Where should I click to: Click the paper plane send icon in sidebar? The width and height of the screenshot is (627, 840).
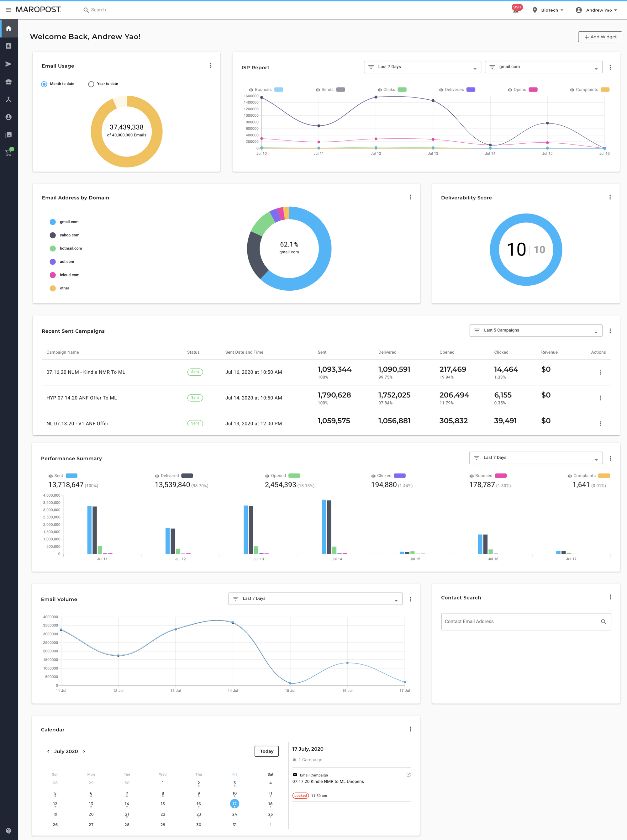click(x=8, y=64)
